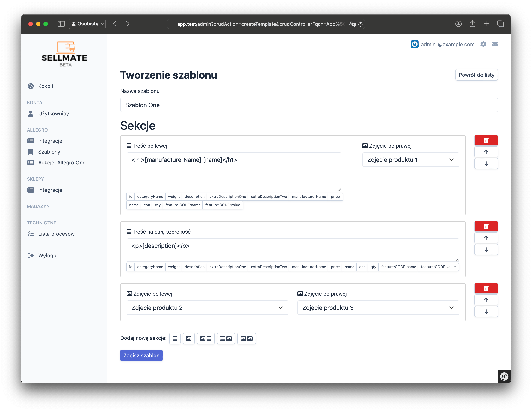Image resolution: width=532 pixels, height=411 pixels.
Task: Click the Safari translate icon
Action: click(352, 24)
